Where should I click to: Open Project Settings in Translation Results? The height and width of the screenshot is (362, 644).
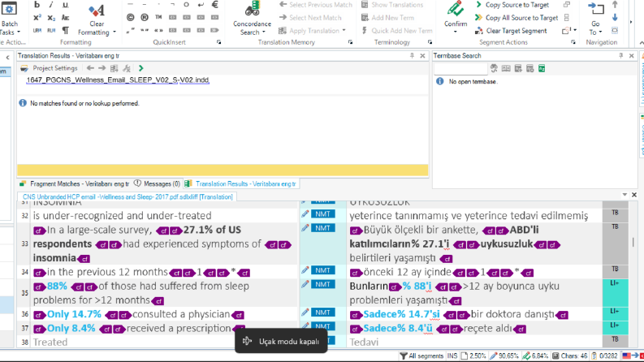pyautogui.click(x=49, y=68)
